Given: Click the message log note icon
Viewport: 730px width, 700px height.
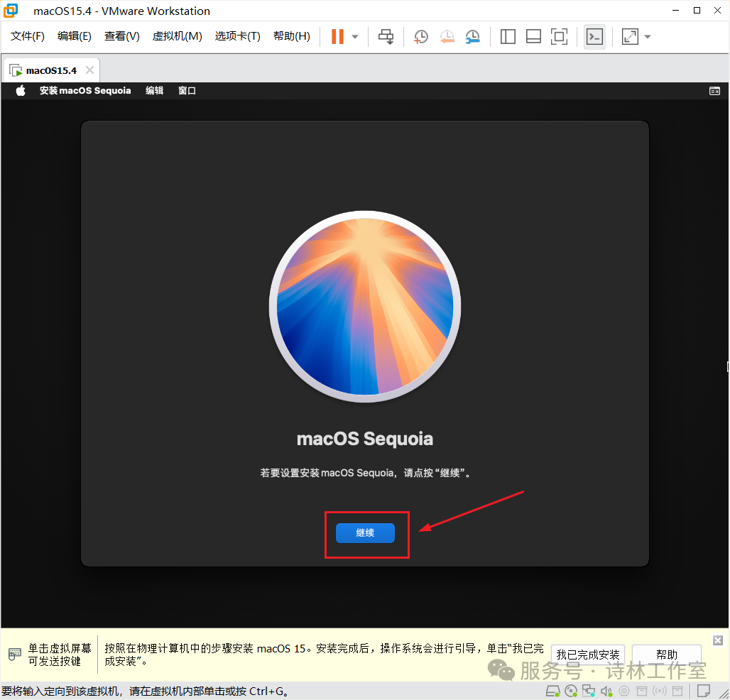Looking at the screenshot, I should pos(704,691).
